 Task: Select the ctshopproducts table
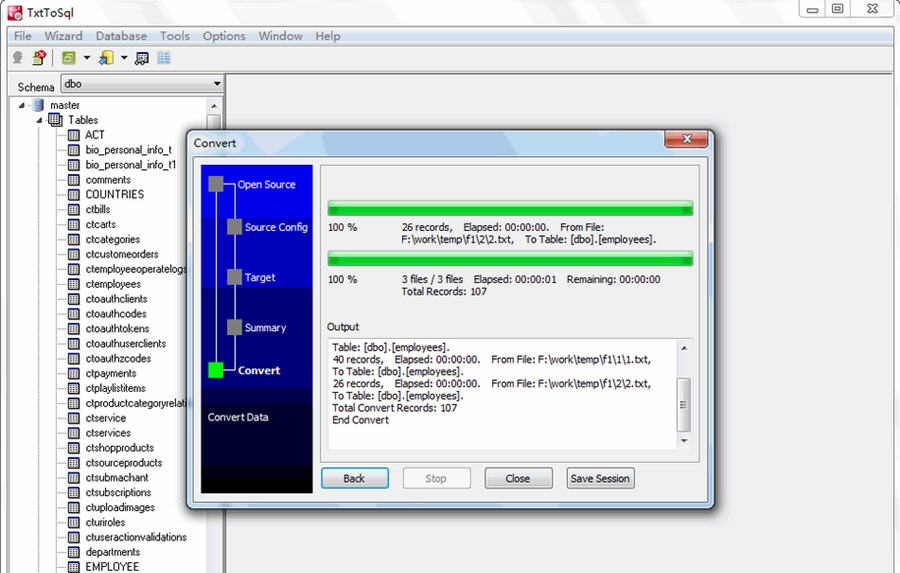(119, 448)
